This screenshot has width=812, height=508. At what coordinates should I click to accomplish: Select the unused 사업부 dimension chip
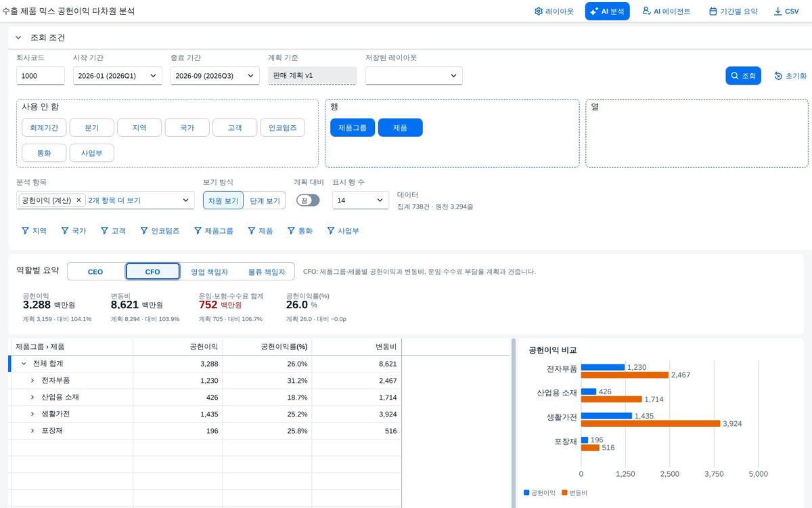click(x=92, y=153)
